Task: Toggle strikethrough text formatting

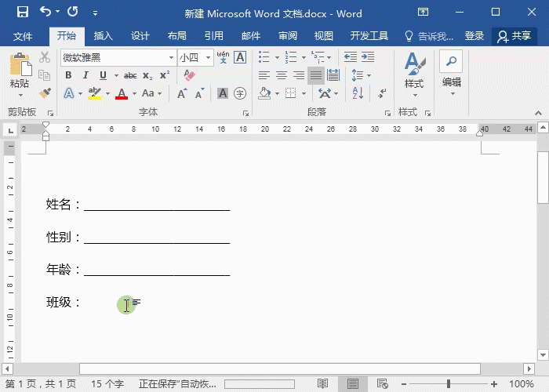Action: (x=130, y=75)
